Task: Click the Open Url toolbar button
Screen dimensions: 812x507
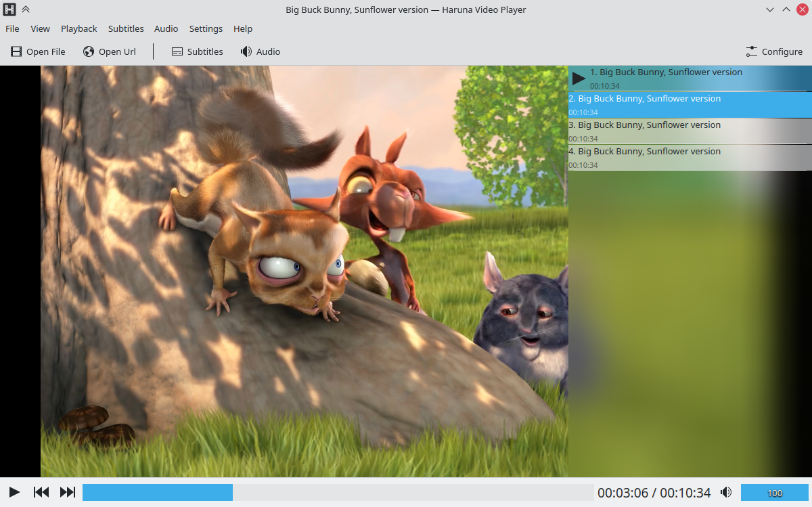Action: click(x=110, y=51)
